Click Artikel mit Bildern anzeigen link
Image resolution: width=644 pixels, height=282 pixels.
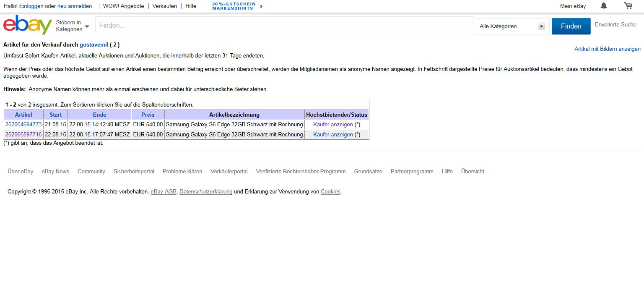click(608, 49)
